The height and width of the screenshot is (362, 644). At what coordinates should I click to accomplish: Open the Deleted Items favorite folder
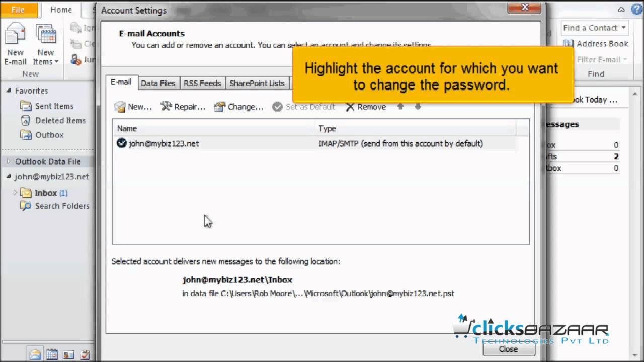[53, 120]
